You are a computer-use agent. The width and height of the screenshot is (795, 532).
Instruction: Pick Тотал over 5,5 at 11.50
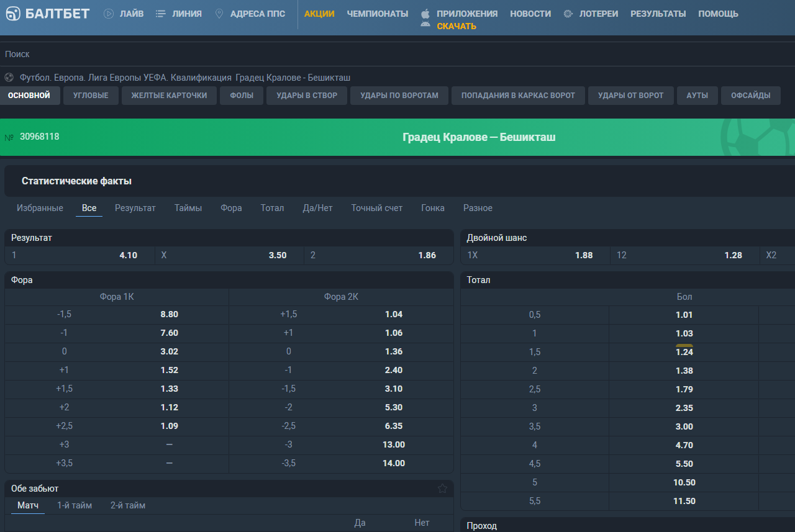(x=684, y=501)
